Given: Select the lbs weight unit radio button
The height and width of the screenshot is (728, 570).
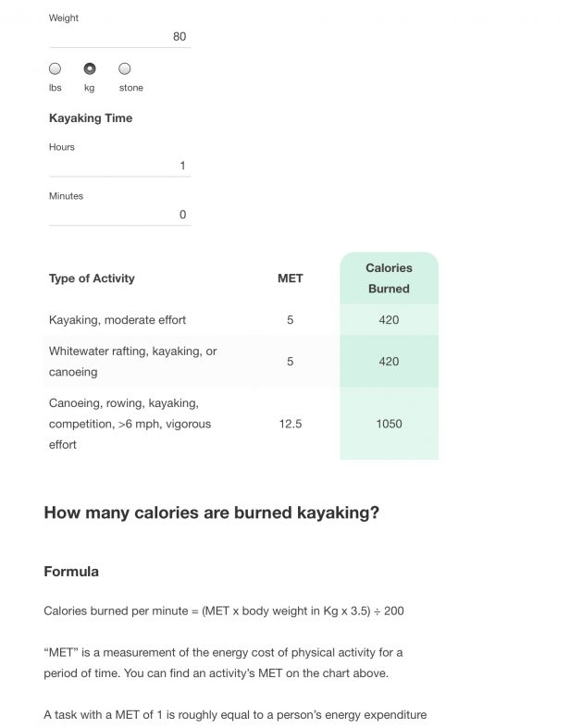Looking at the screenshot, I should pyautogui.click(x=55, y=68).
